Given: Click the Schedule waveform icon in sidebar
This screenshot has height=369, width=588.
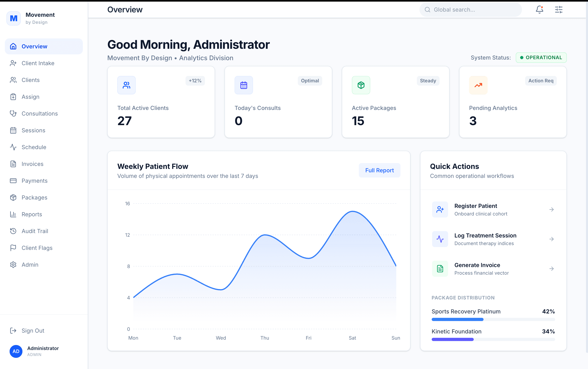Looking at the screenshot, I should 13,147.
